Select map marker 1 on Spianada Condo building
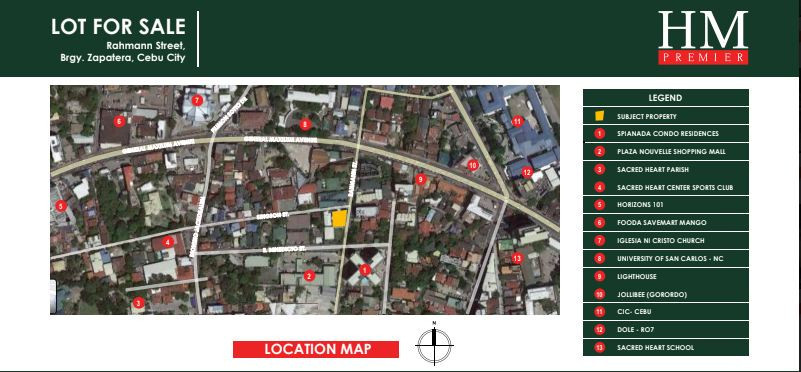 point(364,270)
